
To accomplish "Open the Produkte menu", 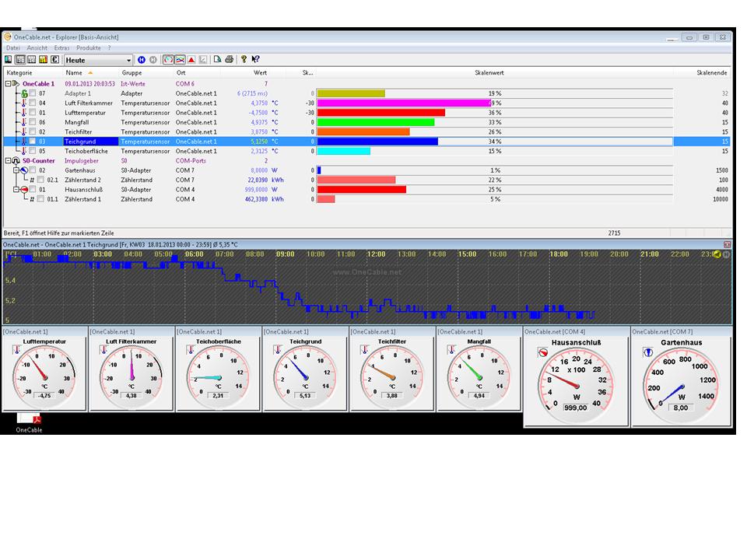I will 88,48.
